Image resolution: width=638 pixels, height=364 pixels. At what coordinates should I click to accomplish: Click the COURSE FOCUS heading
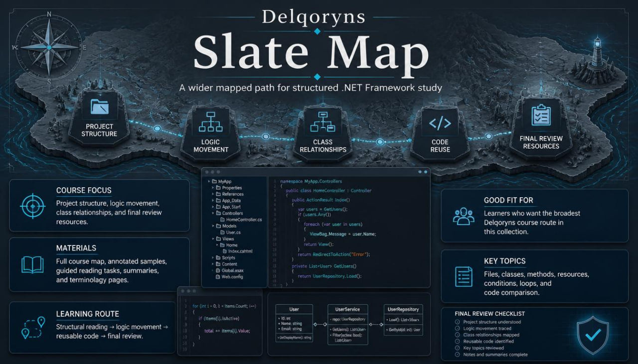[84, 190]
